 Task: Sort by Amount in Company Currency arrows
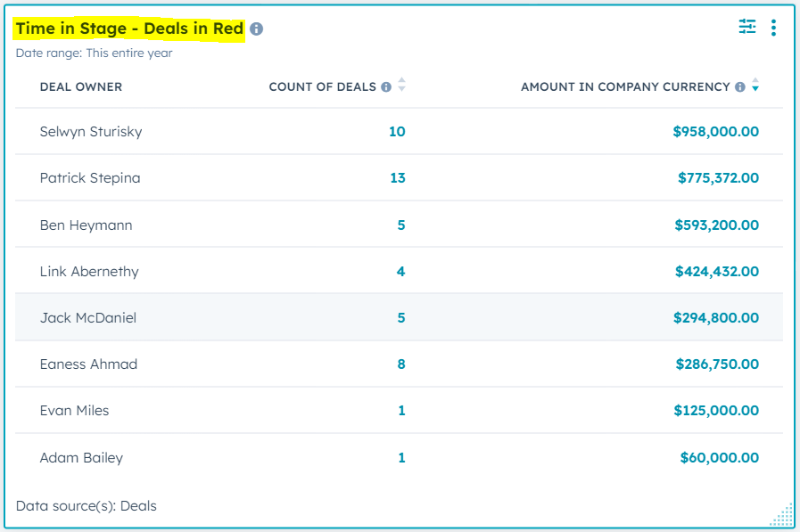click(755, 86)
